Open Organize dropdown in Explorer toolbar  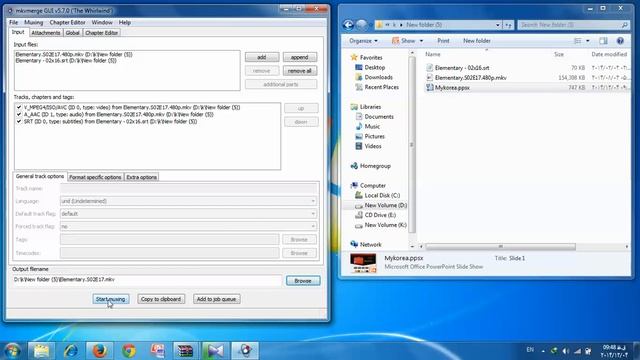click(x=363, y=41)
